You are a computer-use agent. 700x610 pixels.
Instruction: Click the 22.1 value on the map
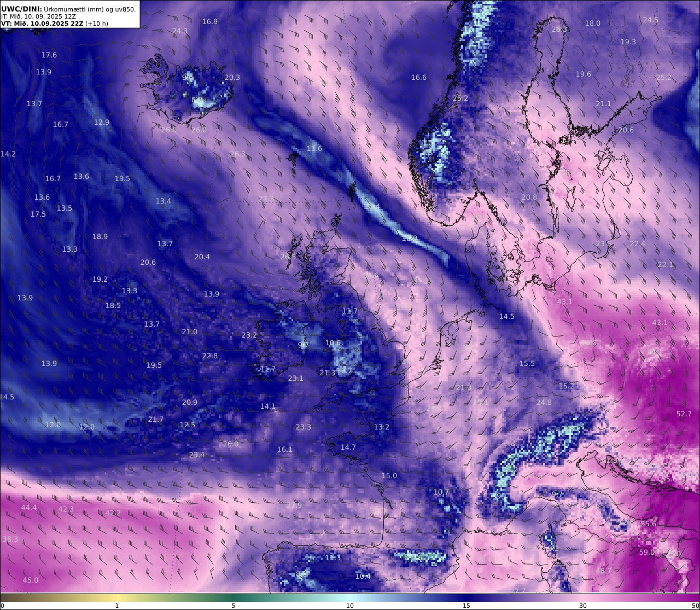[x=666, y=264]
